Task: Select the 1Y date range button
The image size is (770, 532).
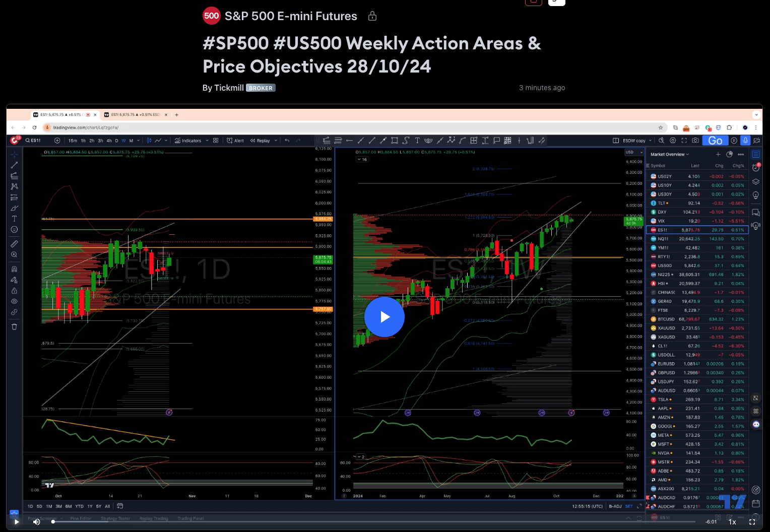Action: pos(90,506)
